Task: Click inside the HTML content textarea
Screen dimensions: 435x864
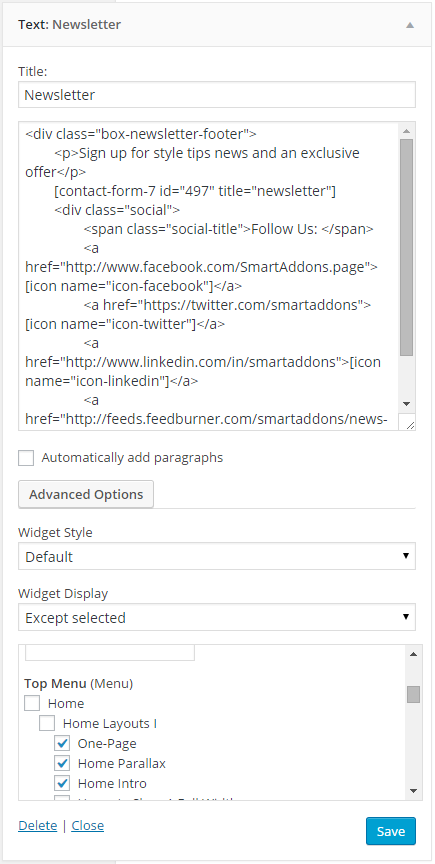Action: coord(210,276)
